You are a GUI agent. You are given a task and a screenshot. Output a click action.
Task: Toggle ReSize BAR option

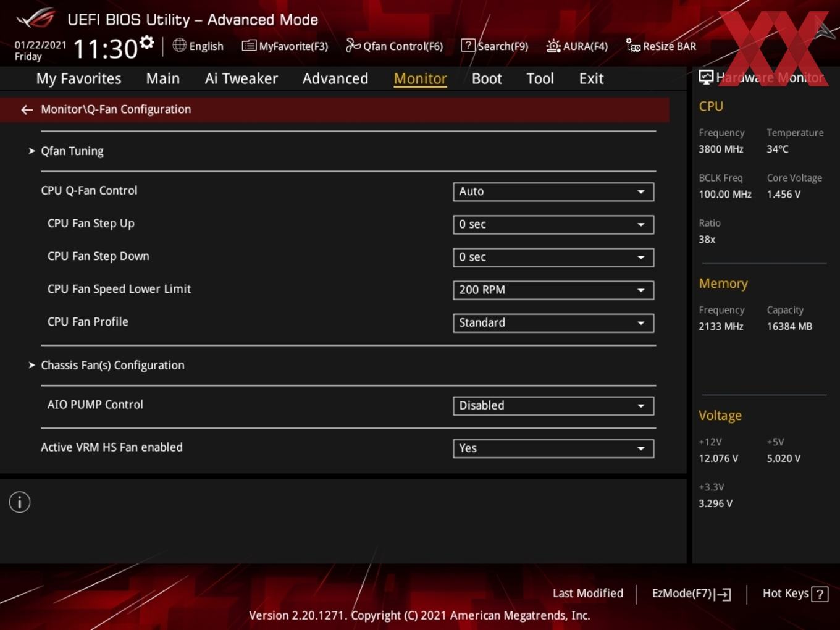pos(661,46)
